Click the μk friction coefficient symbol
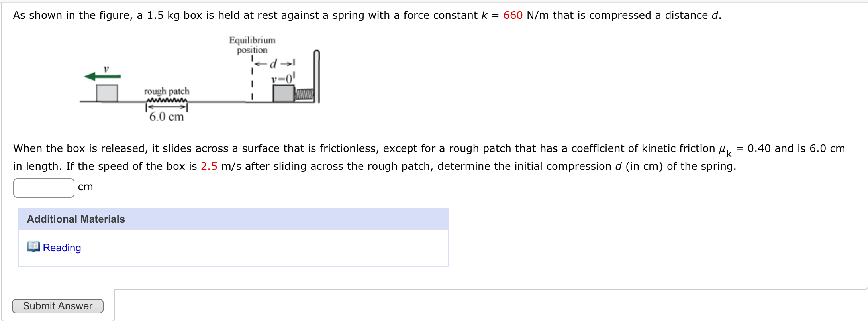This screenshot has width=868, height=327. point(725,150)
